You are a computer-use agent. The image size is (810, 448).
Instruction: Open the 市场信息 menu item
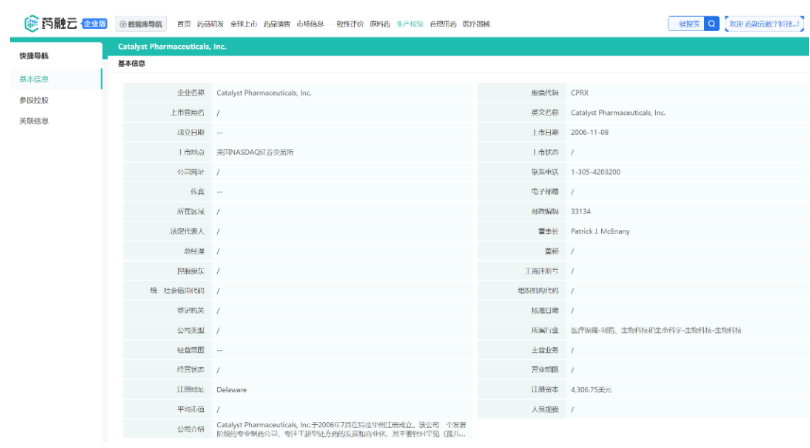310,24
